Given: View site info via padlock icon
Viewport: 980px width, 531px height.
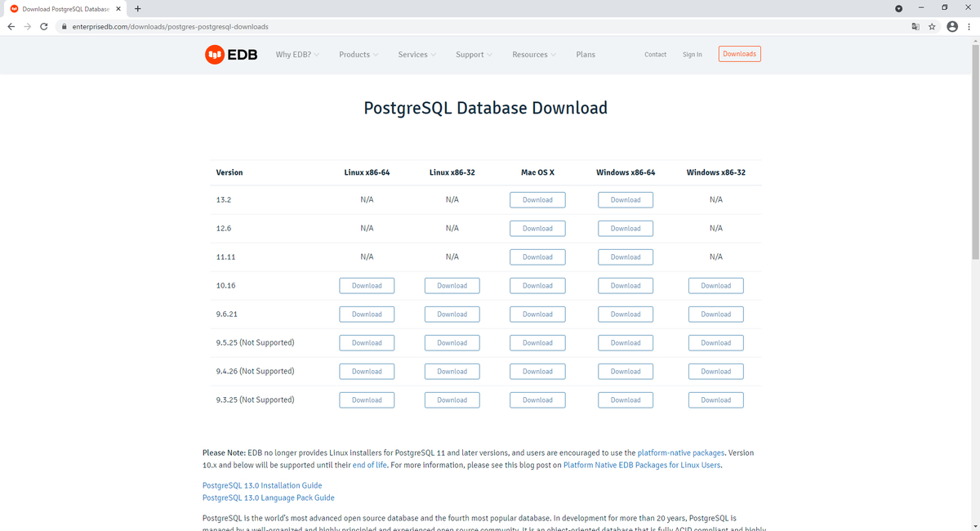Looking at the screenshot, I should point(64,26).
